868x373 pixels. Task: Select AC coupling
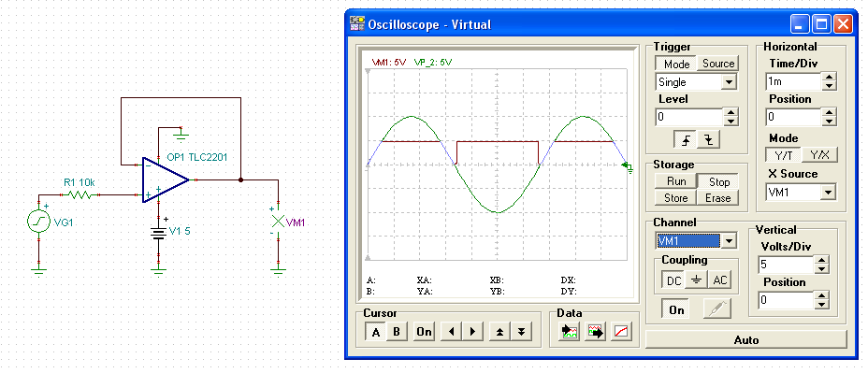pos(719,280)
